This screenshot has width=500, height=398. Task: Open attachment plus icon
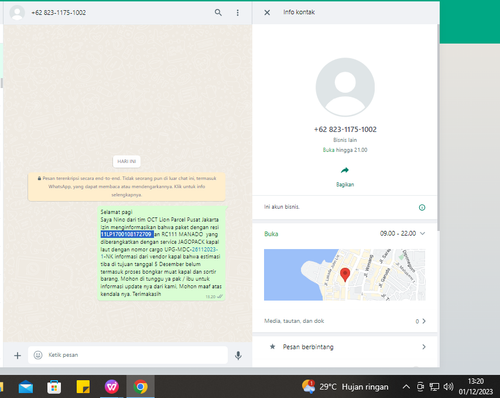(x=17, y=355)
